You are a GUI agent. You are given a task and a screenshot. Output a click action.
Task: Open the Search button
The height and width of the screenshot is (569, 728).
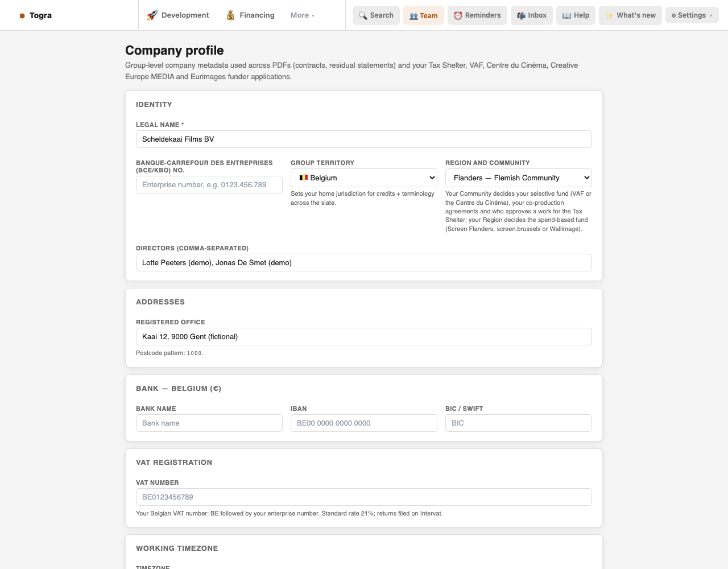point(376,15)
